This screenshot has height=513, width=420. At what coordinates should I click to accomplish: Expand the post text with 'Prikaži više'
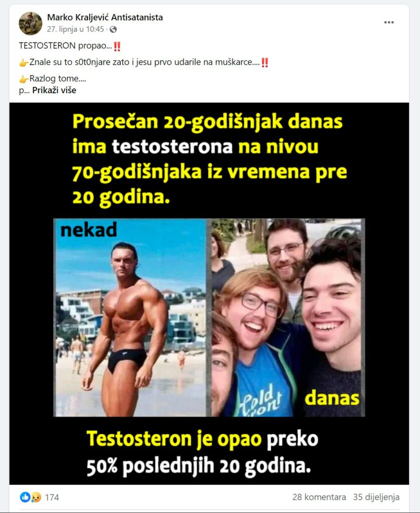54,90
